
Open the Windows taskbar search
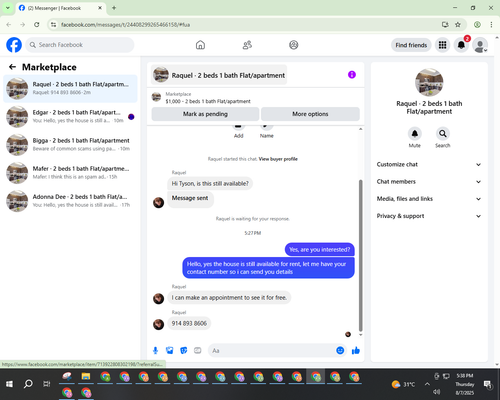28,384
